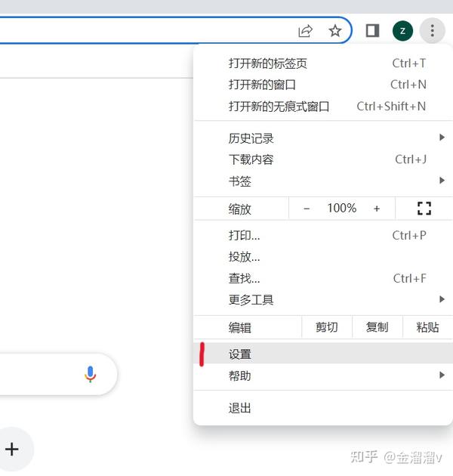This screenshot has width=453, height=476.
Task: Decrease zoom with the minus button
Action: pyautogui.click(x=307, y=209)
